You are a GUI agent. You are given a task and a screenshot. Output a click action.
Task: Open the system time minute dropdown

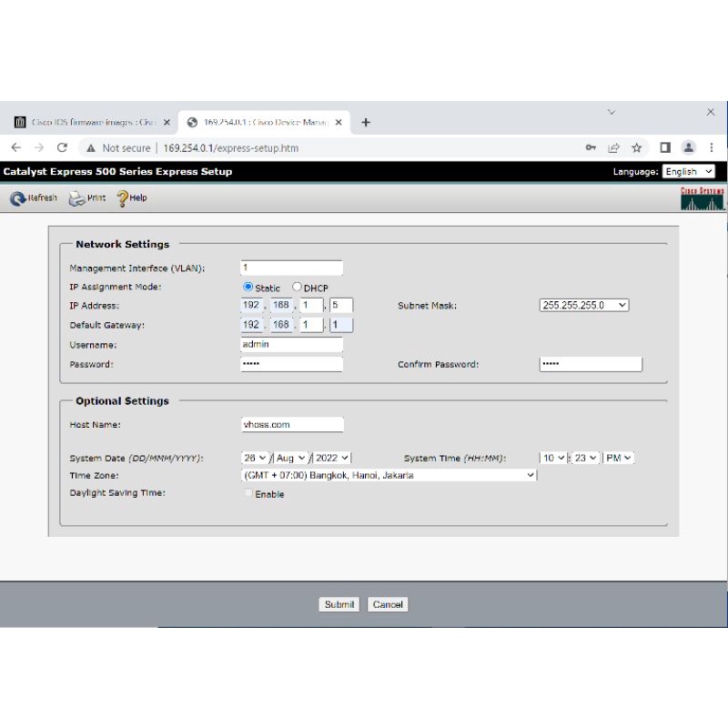pyautogui.click(x=585, y=458)
